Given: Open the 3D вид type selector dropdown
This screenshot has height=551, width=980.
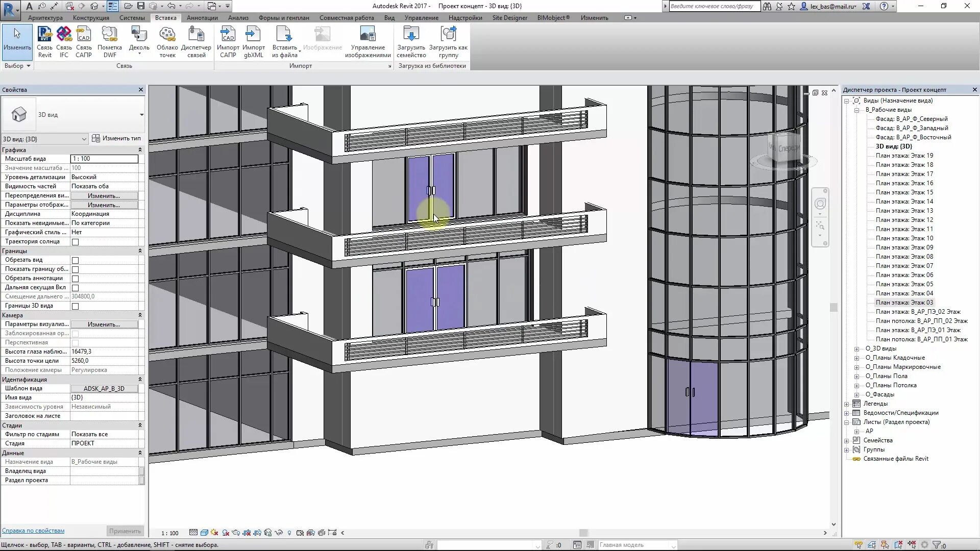Looking at the screenshot, I should coord(141,115).
